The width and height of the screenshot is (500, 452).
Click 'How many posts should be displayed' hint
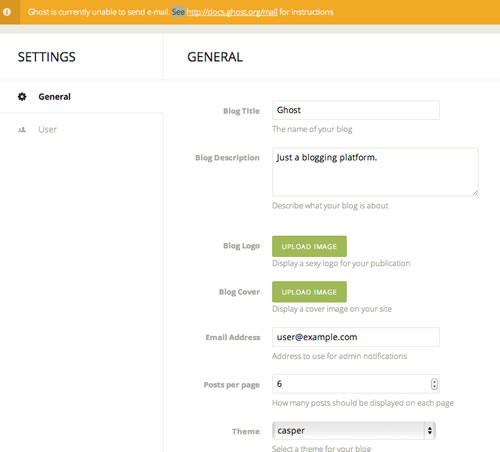click(x=363, y=403)
